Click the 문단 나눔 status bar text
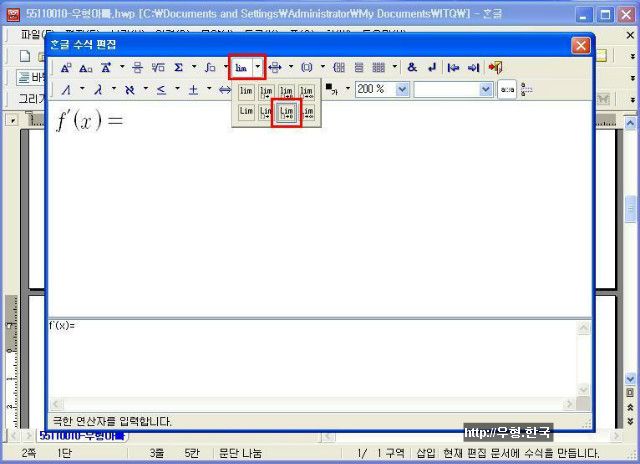Image resolution: width=640 pixels, height=464 pixels. pyautogui.click(x=240, y=453)
